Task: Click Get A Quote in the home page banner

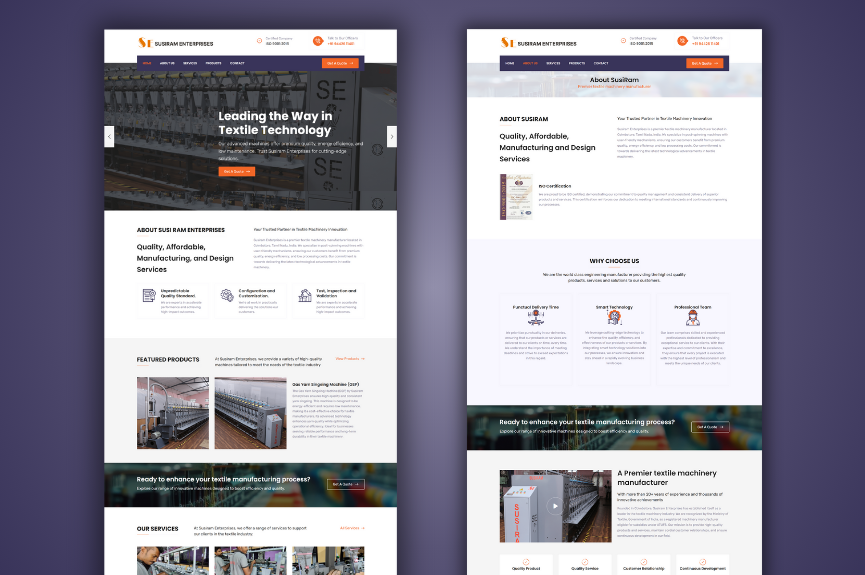Action: pyautogui.click(x=345, y=484)
